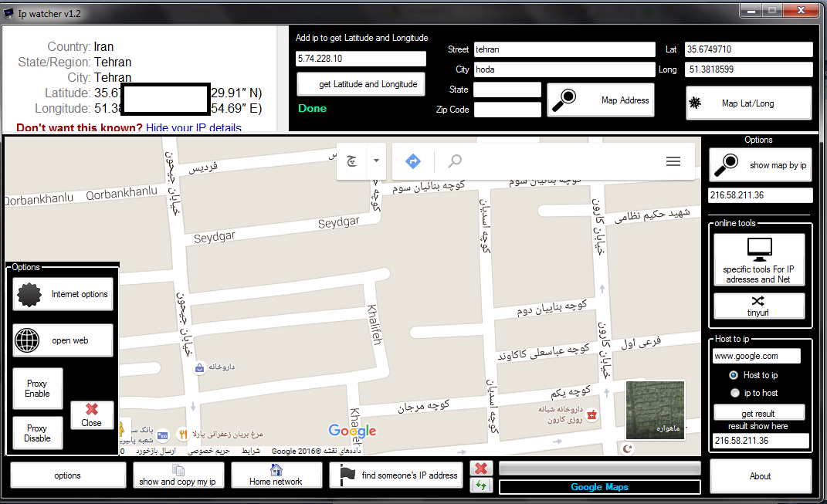Close the Options panel with red X
The height and width of the screenshot is (504, 827).
(92, 415)
